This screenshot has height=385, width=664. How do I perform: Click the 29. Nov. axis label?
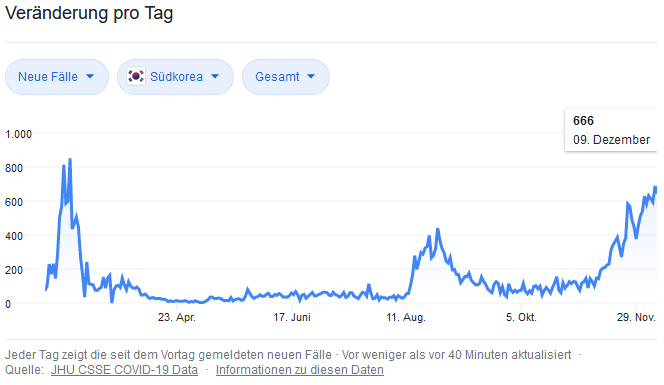click(x=636, y=317)
